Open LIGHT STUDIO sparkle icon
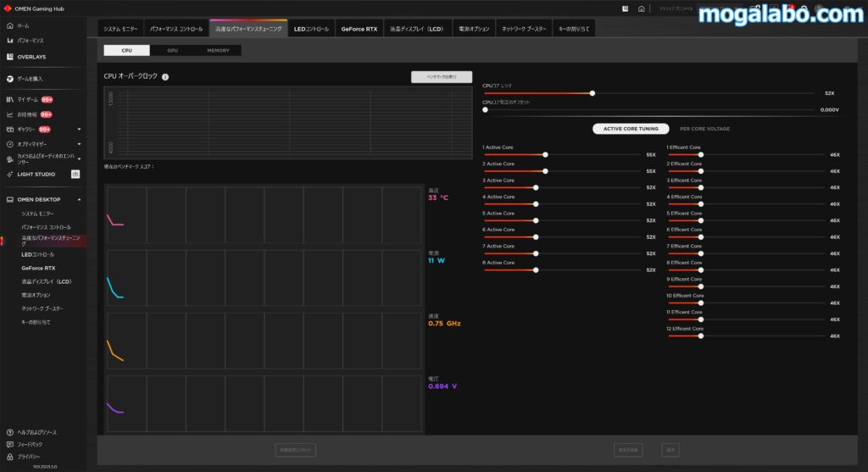This screenshot has height=472, width=868. pos(10,175)
